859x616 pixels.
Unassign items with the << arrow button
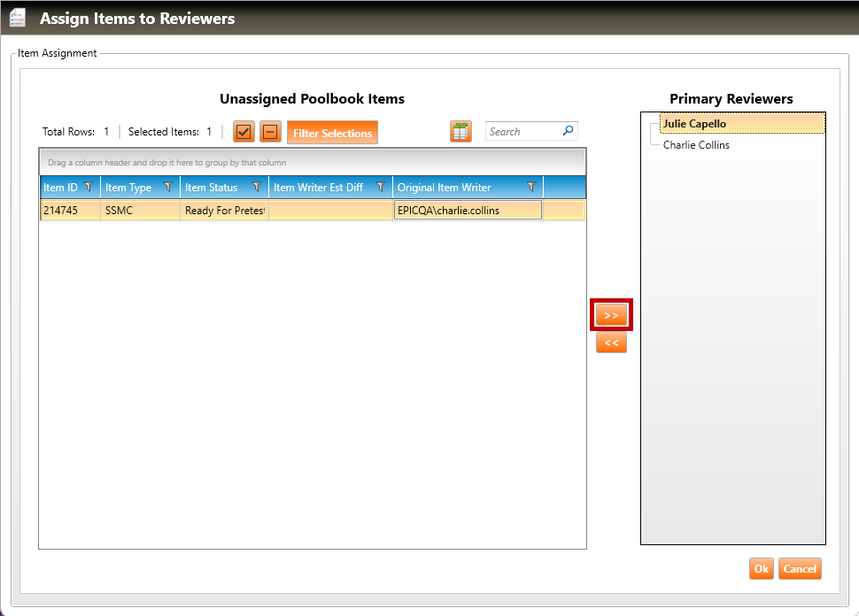[611, 343]
